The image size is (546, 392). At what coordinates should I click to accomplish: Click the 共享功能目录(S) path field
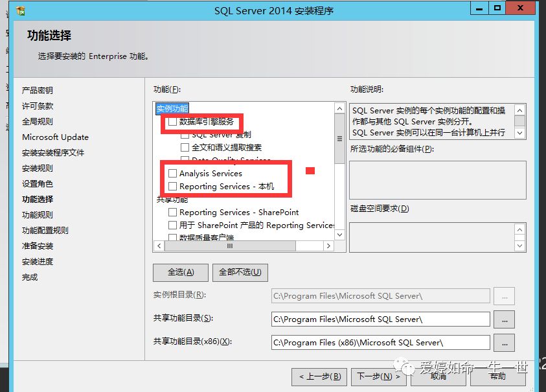[x=381, y=319]
